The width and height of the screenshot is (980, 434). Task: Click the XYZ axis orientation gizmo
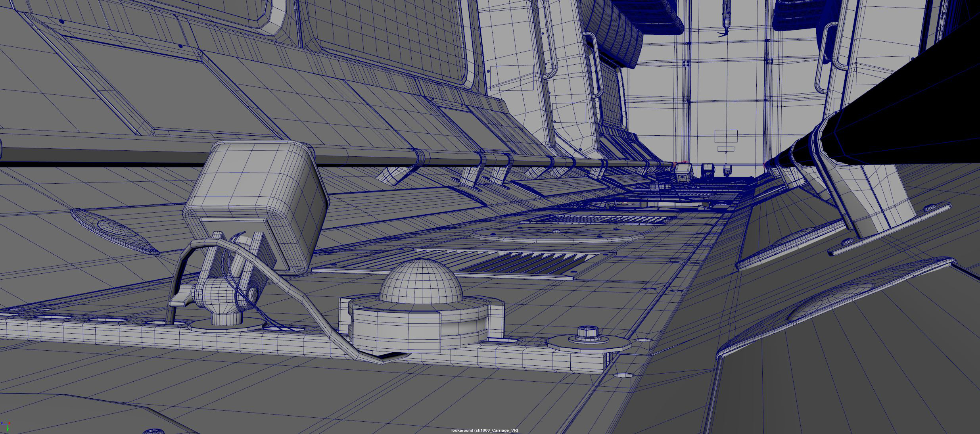click(x=7, y=426)
